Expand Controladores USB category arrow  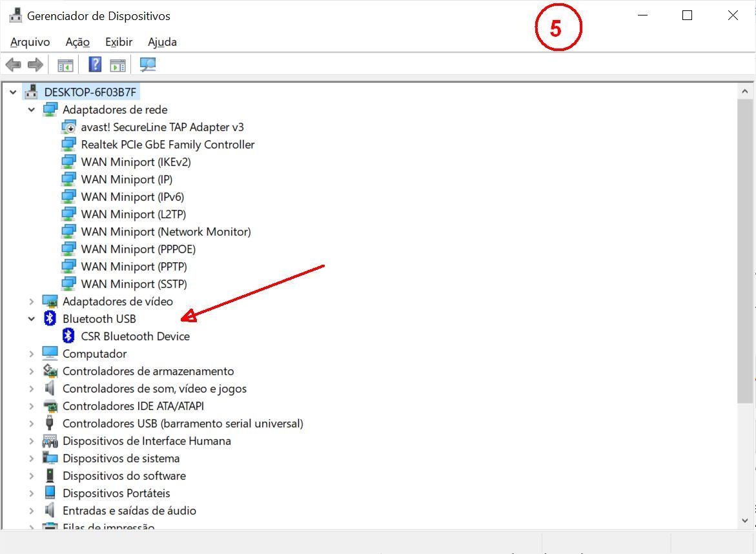[32, 424]
